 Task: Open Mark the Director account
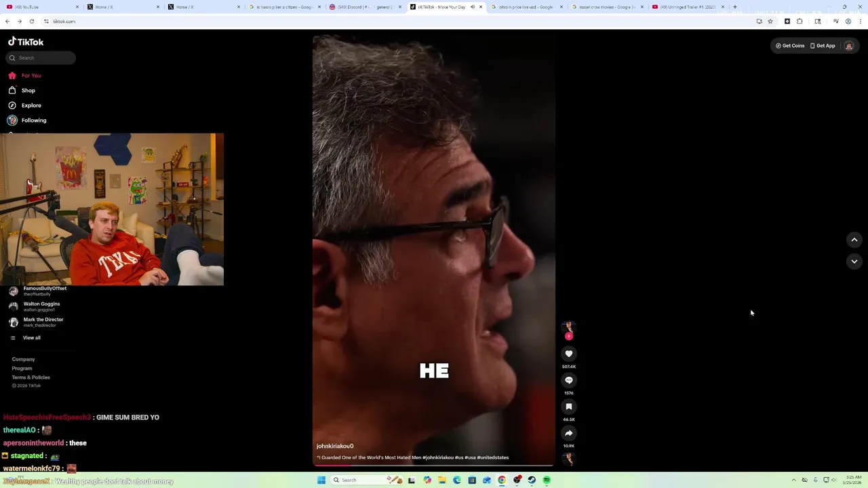(41, 322)
